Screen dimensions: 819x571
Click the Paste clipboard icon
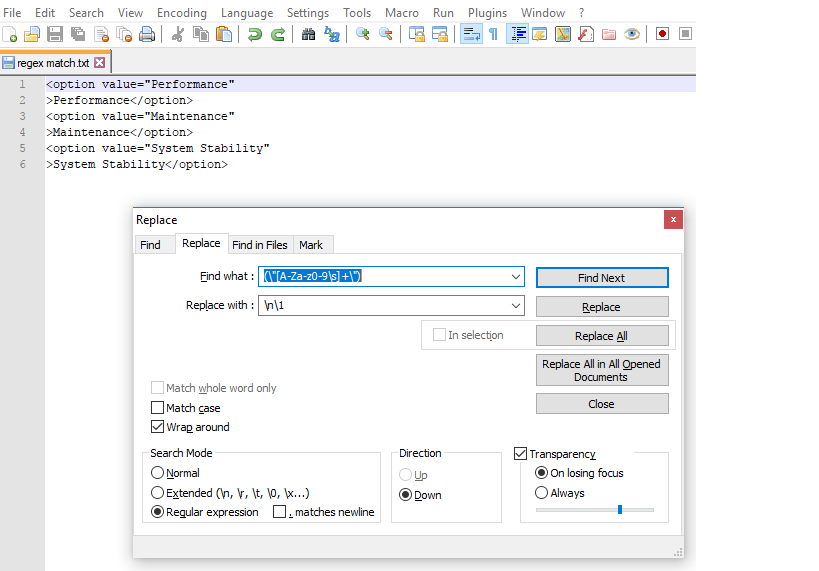tap(224, 34)
